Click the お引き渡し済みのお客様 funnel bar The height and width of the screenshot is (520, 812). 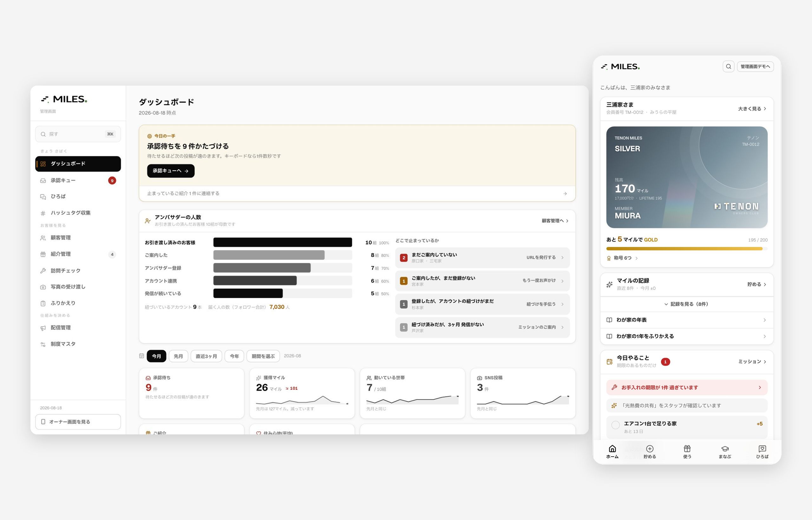(282, 242)
